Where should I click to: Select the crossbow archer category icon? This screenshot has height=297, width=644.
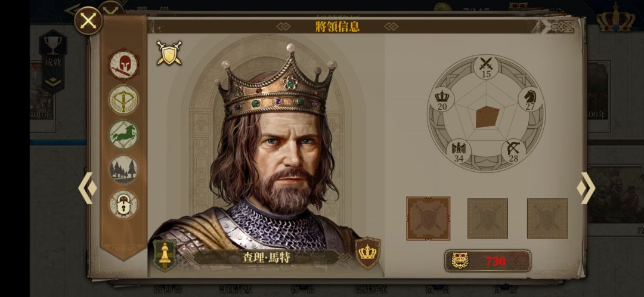123,100
